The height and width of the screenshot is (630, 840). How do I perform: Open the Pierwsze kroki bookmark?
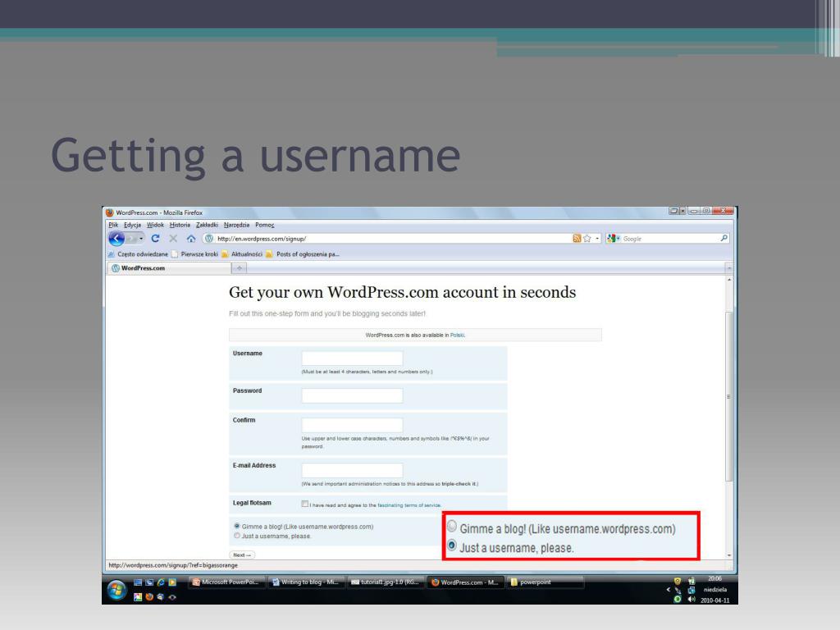coord(194,254)
